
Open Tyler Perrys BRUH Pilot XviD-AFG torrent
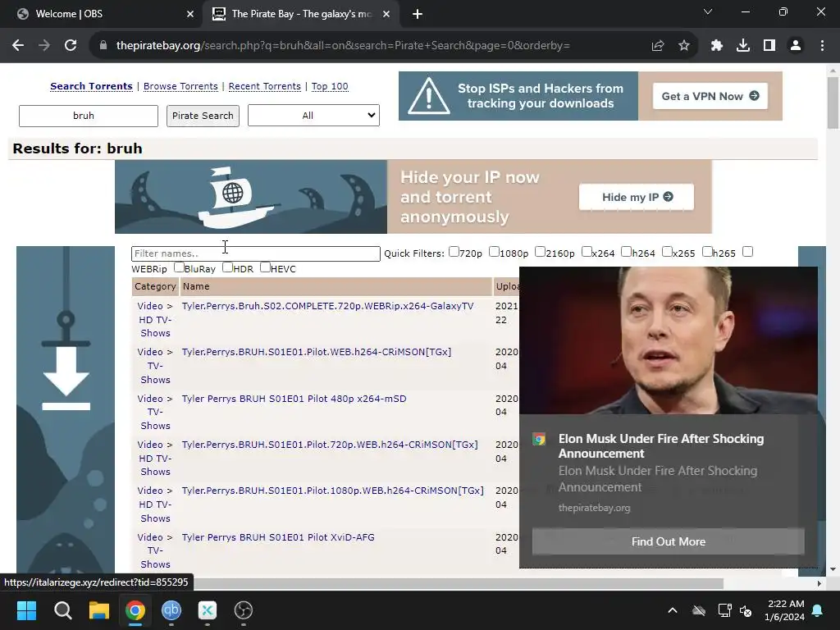click(277, 537)
